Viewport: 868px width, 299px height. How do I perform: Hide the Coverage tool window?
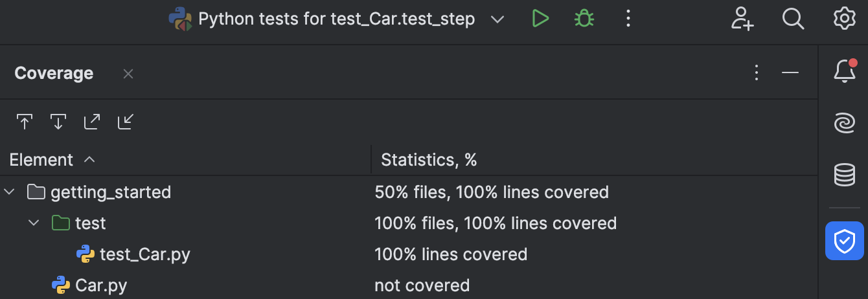790,72
